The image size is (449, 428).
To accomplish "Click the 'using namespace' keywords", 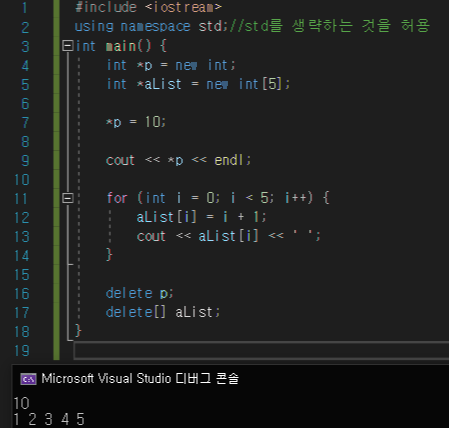I will point(132,26).
